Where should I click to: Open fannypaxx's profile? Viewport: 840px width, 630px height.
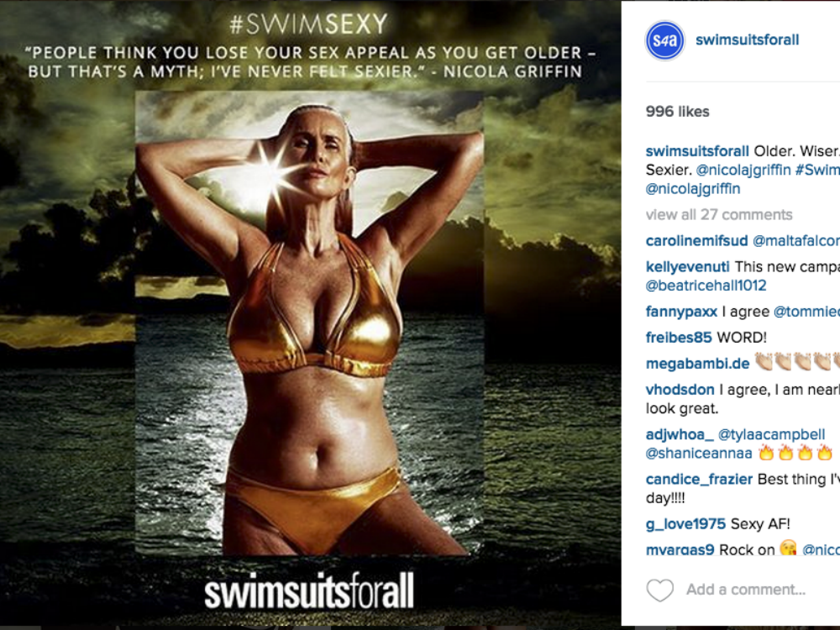tap(681, 312)
